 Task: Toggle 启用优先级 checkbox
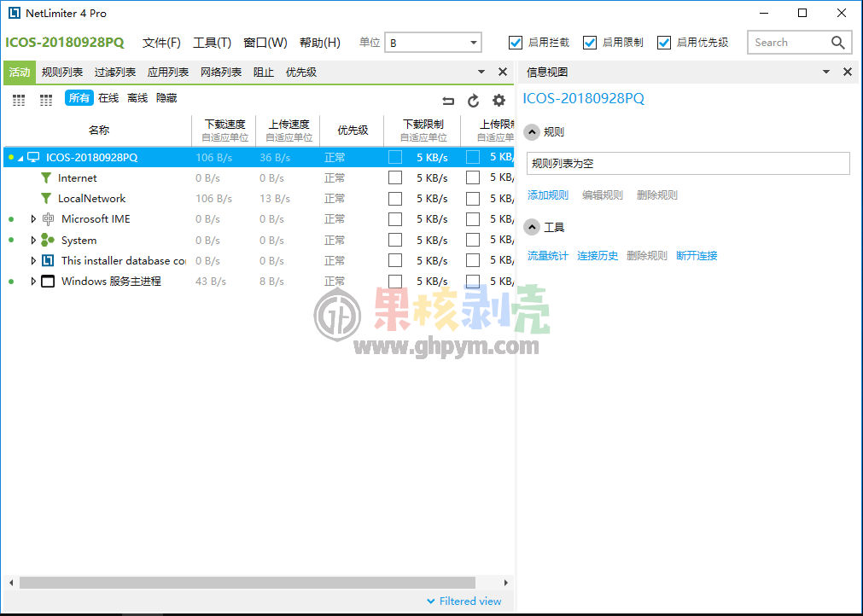[664, 43]
